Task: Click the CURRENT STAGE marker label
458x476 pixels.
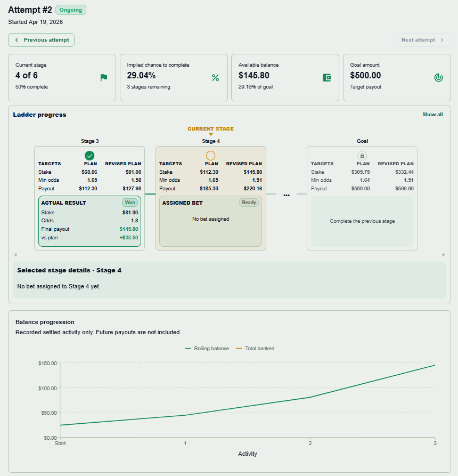Action: point(210,128)
